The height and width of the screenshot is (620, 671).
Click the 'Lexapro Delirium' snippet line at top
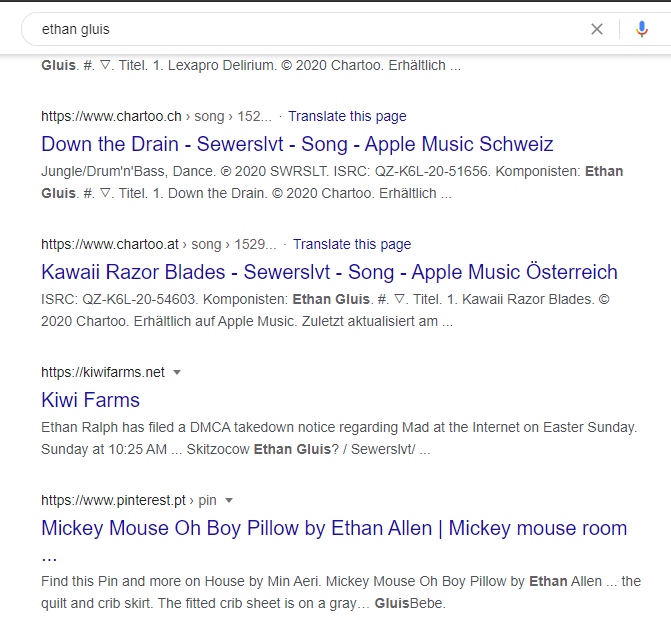tap(251, 65)
